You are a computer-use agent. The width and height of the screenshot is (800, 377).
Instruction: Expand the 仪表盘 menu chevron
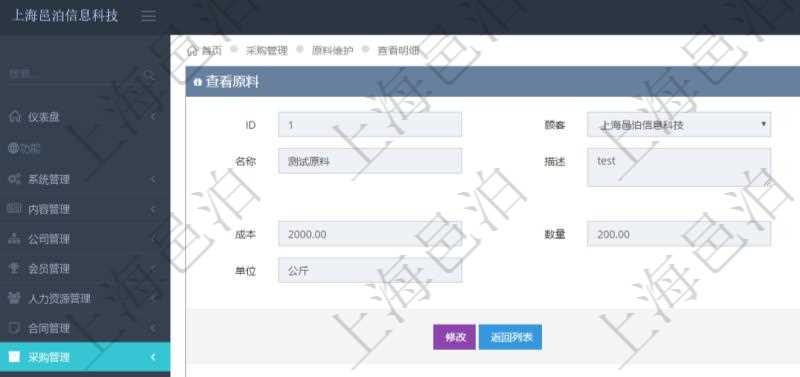[x=154, y=117]
